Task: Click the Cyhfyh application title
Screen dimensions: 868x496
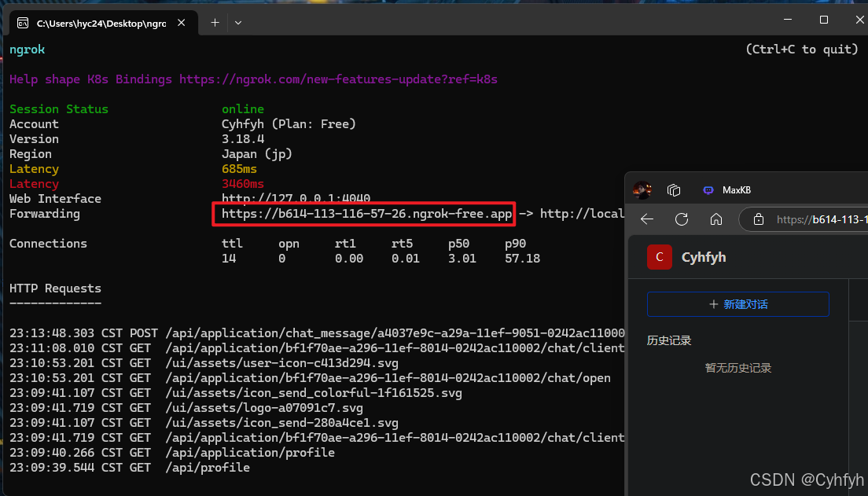Action: [x=704, y=257]
